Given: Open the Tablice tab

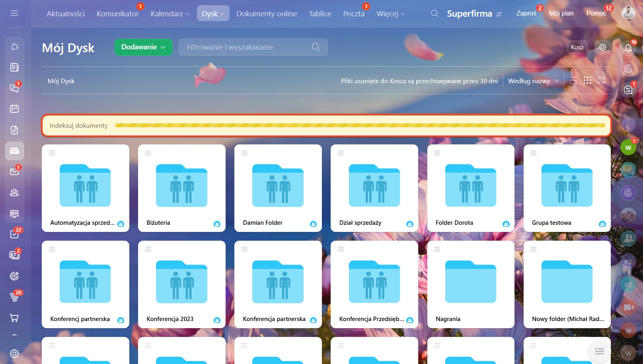Looking at the screenshot, I should point(320,14).
